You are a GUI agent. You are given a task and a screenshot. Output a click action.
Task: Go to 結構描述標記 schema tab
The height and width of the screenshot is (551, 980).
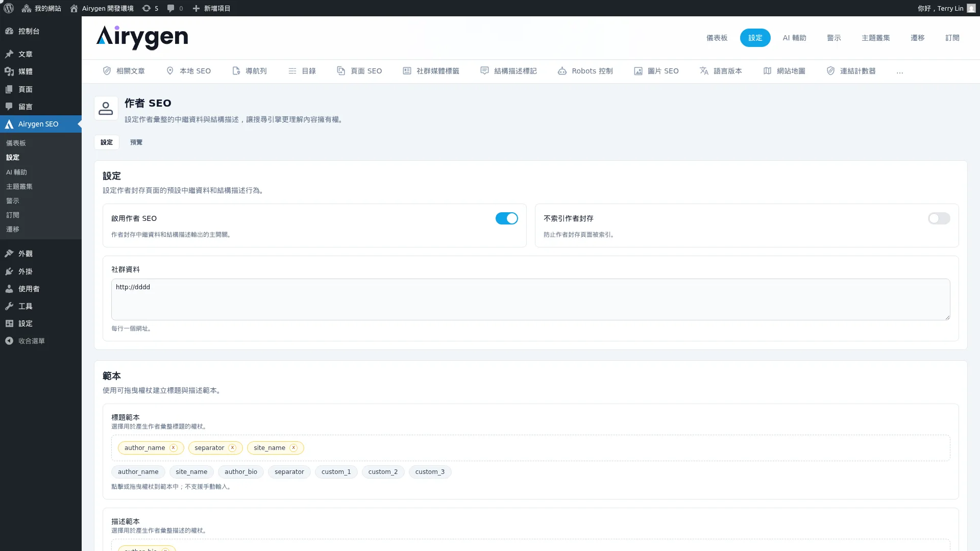[509, 71]
